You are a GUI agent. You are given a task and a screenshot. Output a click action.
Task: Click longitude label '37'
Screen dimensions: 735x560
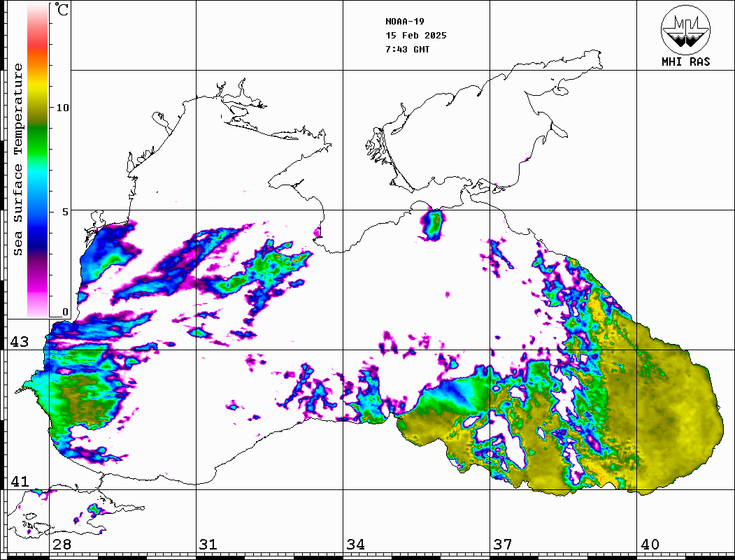pyautogui.click(x=503, y=544)
